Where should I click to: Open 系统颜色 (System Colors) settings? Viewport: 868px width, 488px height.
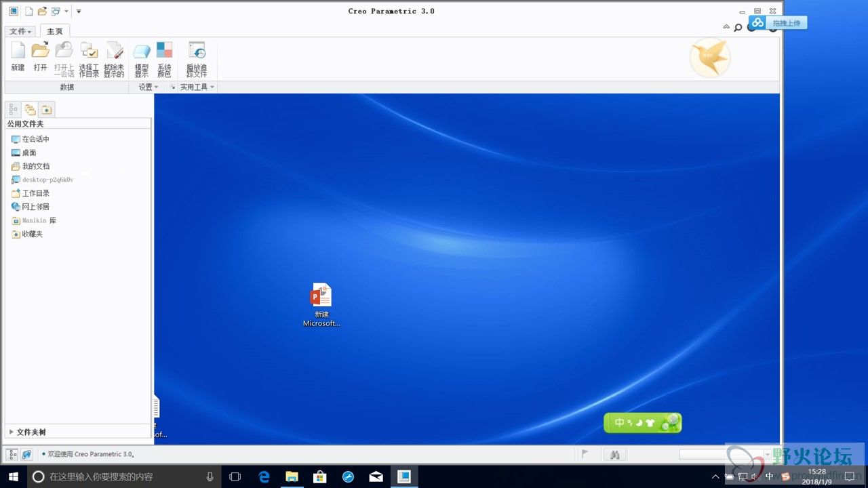coord(164,59)
